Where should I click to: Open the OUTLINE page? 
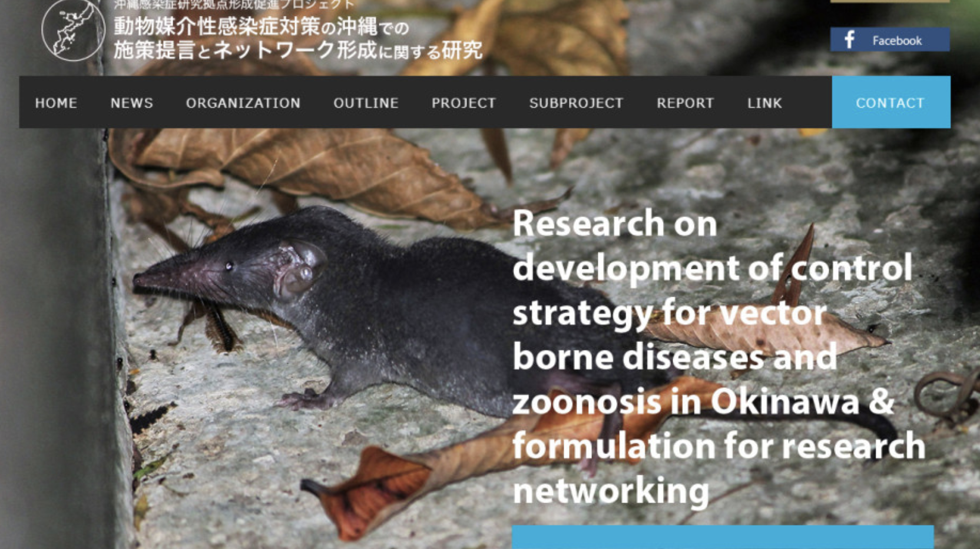(366, 103)
